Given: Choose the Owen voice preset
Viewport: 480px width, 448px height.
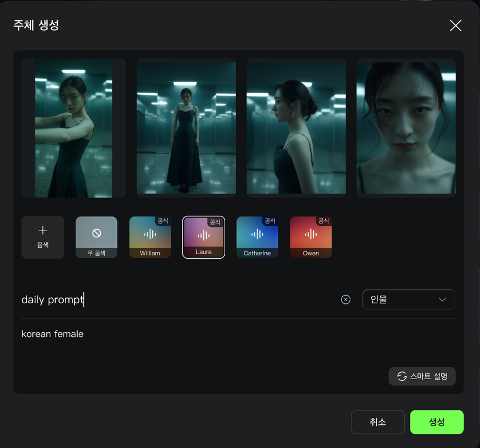Looking at the screenshot, I should (311, 237).
